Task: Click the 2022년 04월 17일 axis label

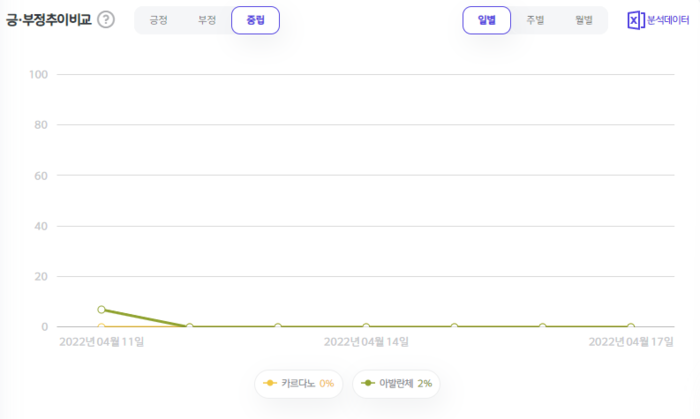Action: (631, 342)
